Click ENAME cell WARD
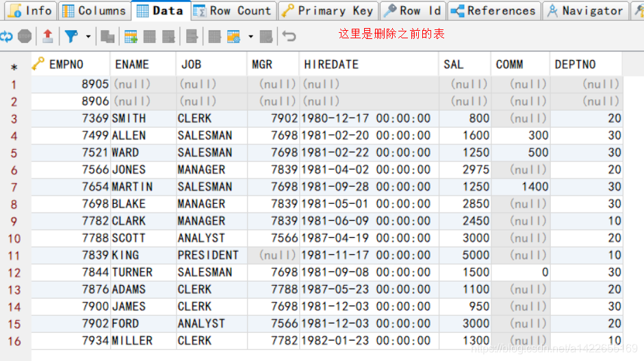 143,152
